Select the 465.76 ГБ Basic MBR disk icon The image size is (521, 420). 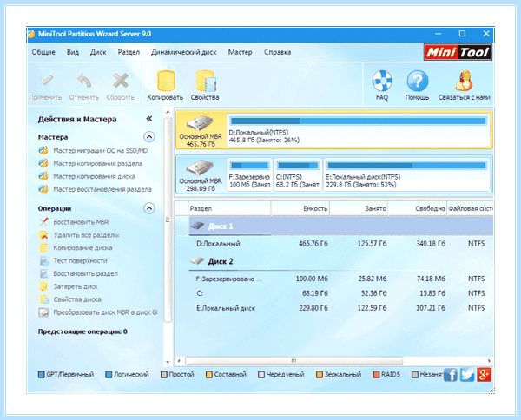[200, 123]
